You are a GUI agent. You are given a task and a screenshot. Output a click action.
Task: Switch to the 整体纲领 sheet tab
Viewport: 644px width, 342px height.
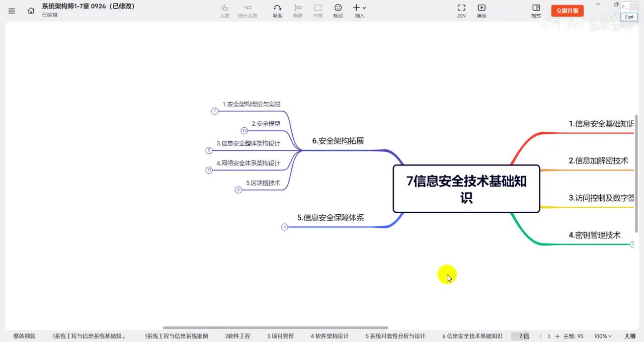tap(24, 336)
